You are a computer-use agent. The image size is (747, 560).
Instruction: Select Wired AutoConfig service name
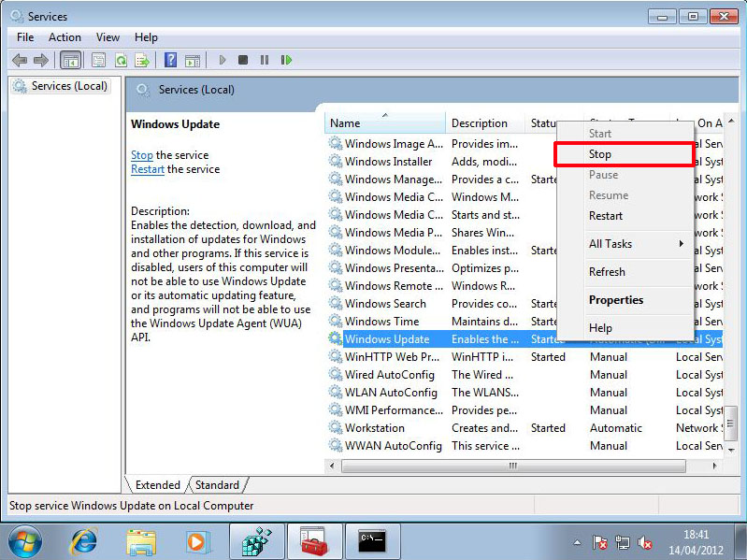[390, 375]
